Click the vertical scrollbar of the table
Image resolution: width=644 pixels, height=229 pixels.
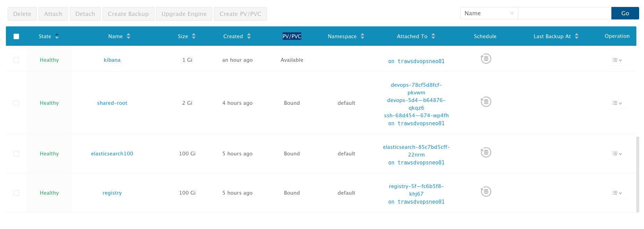[x=638, y=174]
